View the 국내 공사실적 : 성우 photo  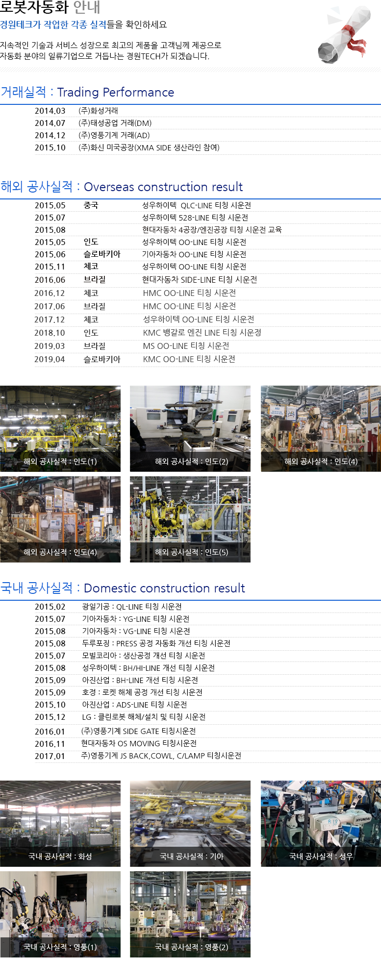click(x=321, y=823)
